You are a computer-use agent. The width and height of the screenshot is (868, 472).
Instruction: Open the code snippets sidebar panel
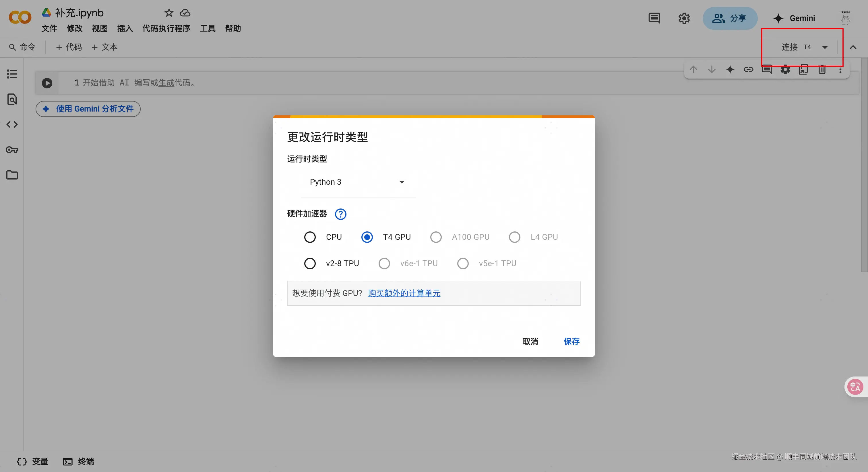[12, 124]
